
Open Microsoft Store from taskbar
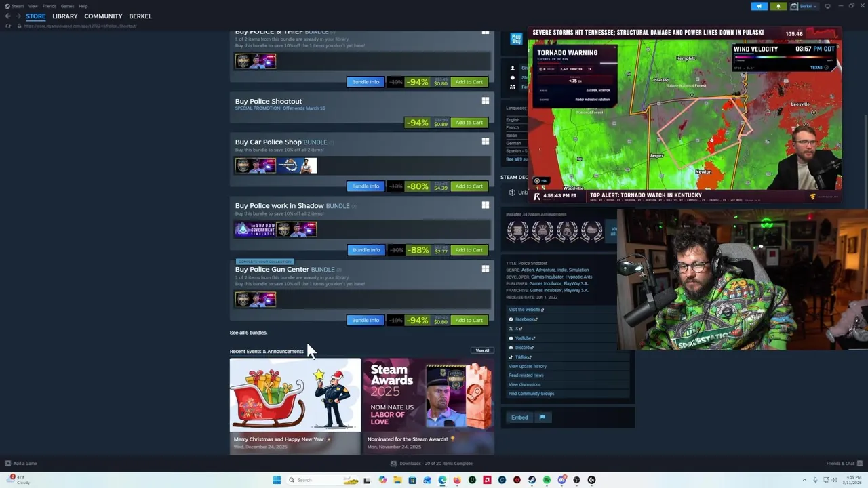pos(412,480)
